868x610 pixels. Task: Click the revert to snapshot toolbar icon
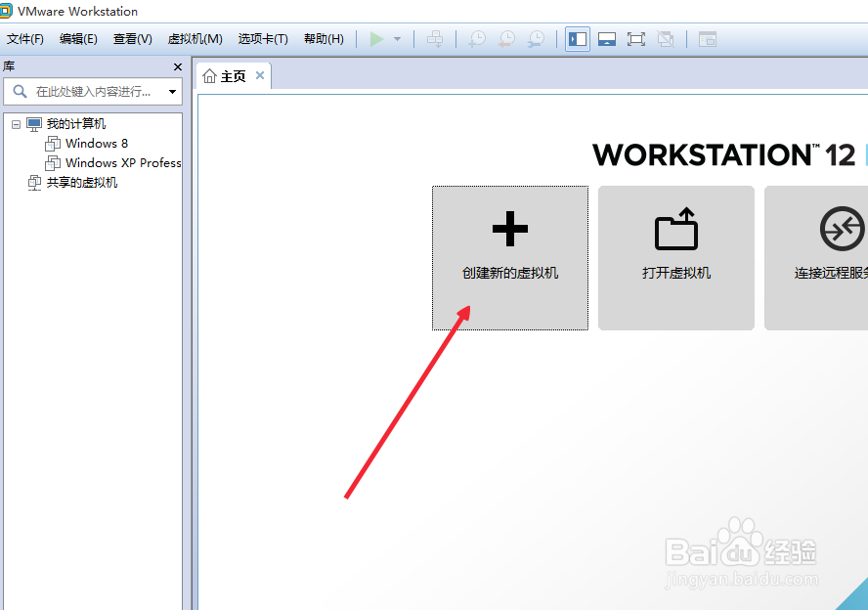pos(506,39)
